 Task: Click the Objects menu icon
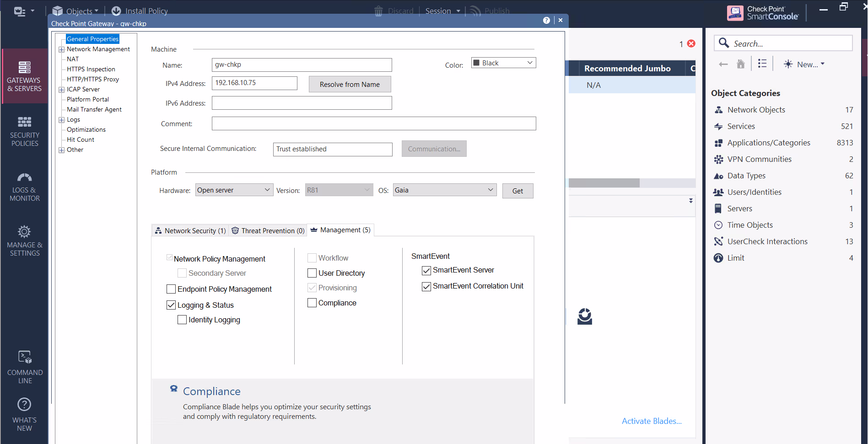pos(57,11)
